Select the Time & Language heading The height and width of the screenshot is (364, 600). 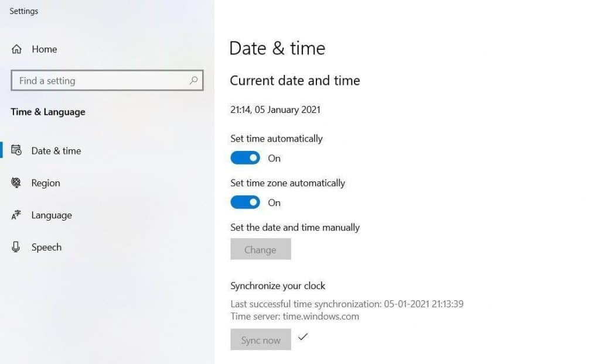click(47, 112)
